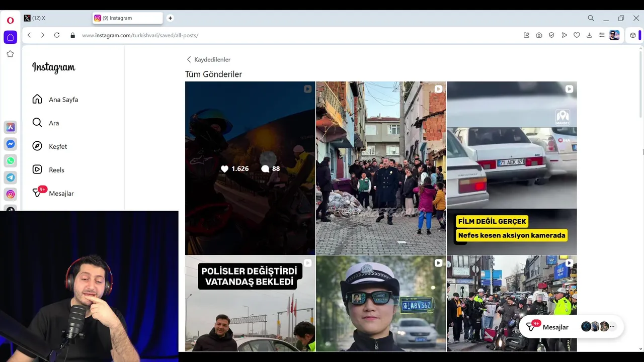Open the motorcycle post with 1.626 likes

point(250,168)
